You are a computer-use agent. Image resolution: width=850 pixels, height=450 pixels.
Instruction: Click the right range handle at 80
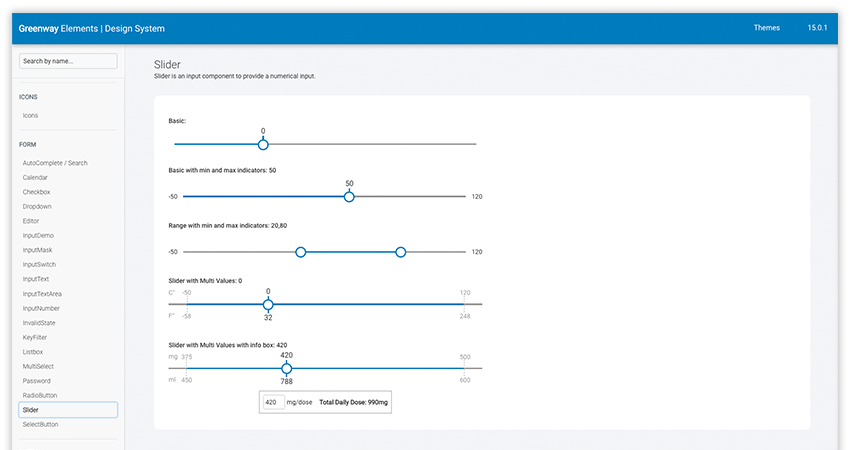coord(401,252)
